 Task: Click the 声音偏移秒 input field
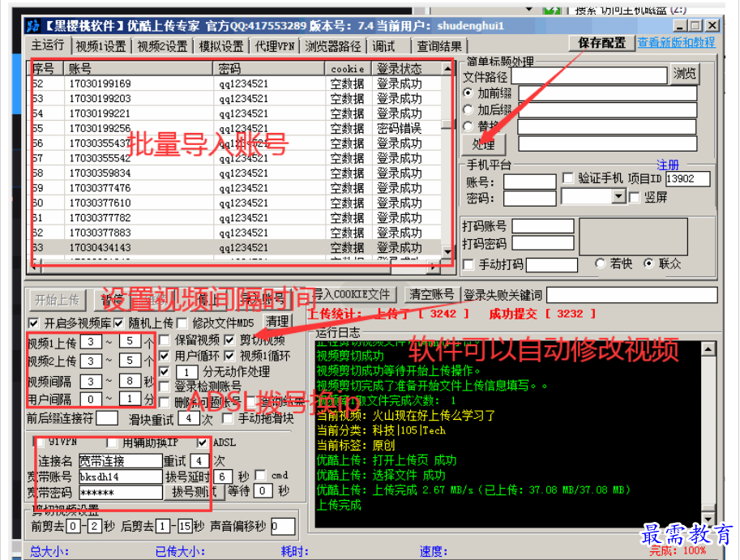tap(283, 527)
